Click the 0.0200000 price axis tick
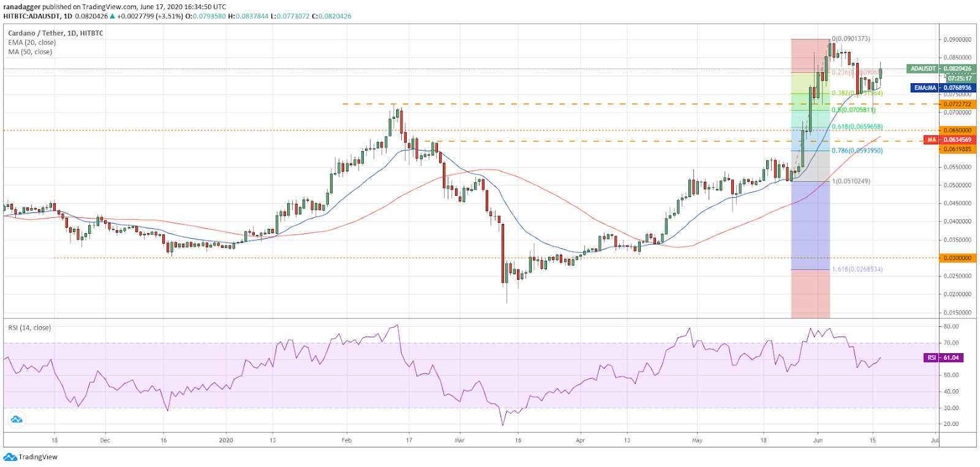The width and height of the screenshot is (980, 467). (957, 294)
